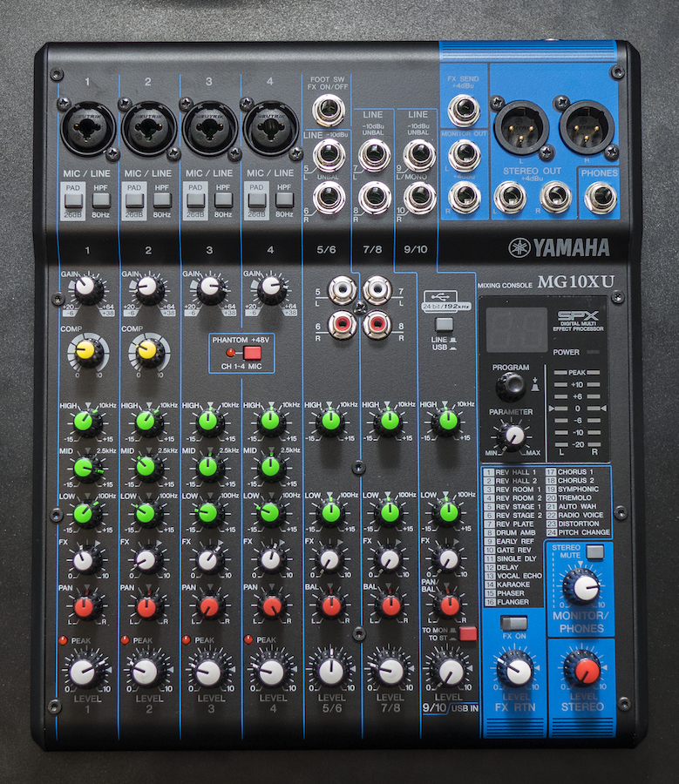Click the red TO MON / TO ST switch
Screen dimensions: 679x784
click(x=468, y=633)
